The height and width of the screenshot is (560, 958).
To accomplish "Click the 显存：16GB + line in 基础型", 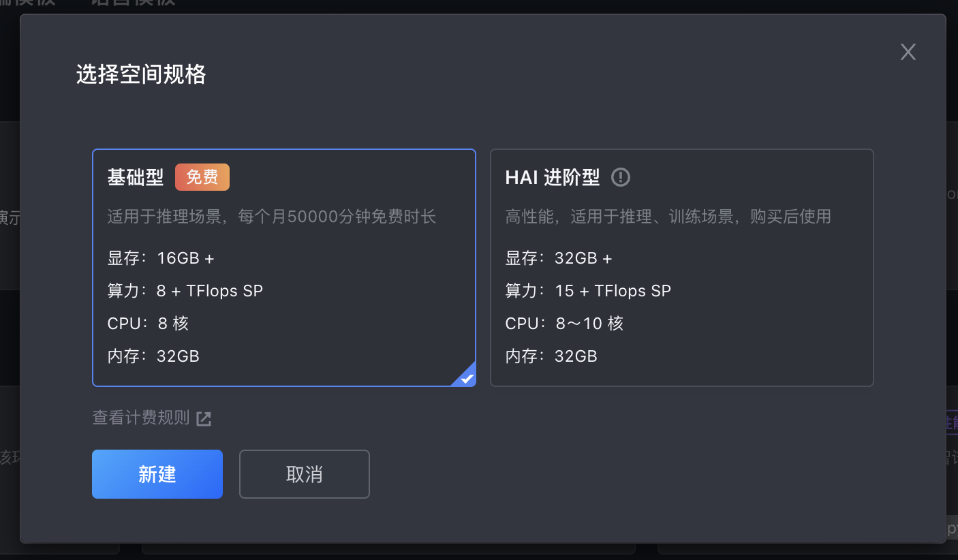I will click(161, 258).
